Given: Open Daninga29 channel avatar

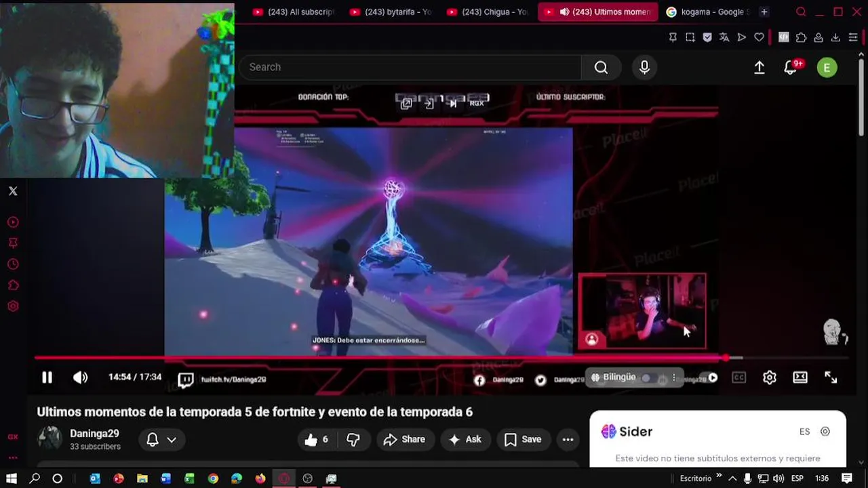Looking at the screenshot, I should (49, 439).
